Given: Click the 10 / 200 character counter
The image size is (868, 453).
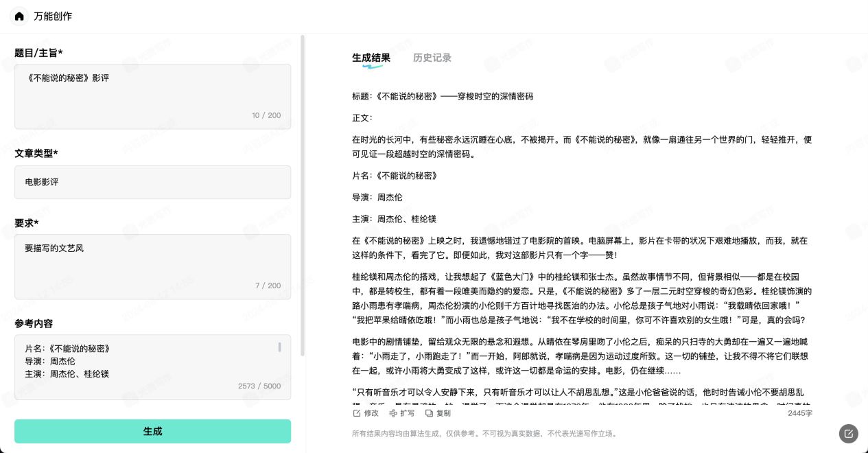Looking at the screenshot, I should click(266, 115).
